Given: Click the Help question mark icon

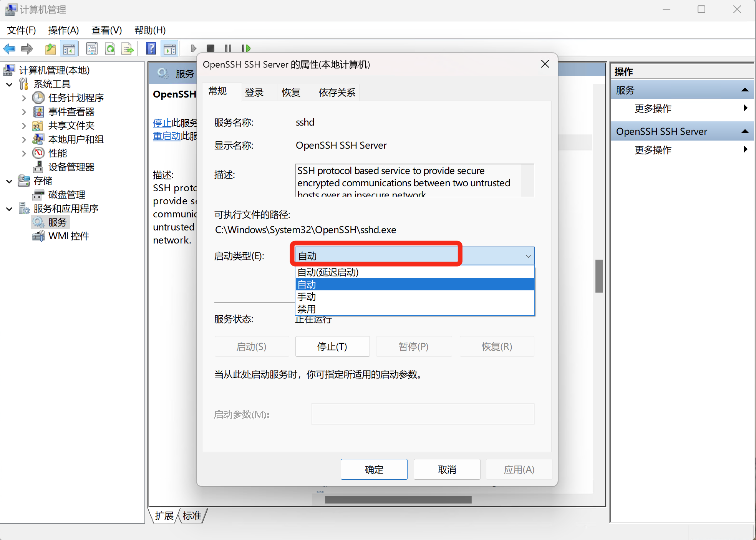Looking at the screenshot, I should coord(151,49).
